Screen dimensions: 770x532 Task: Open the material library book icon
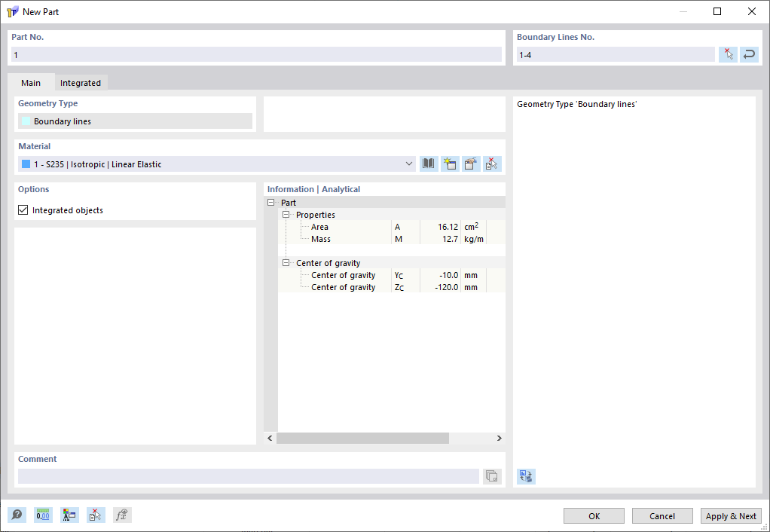(429, 164)
